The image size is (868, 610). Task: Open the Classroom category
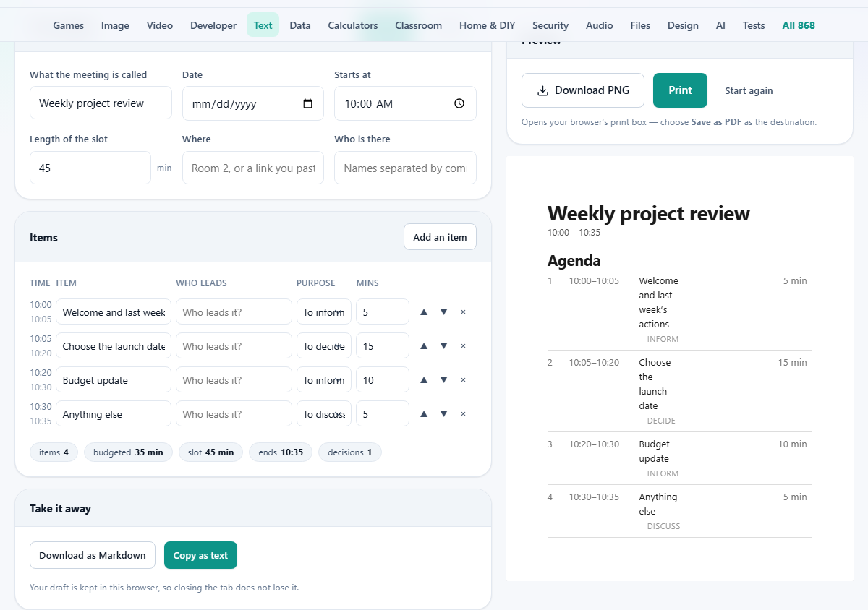[x=418, y=25]
